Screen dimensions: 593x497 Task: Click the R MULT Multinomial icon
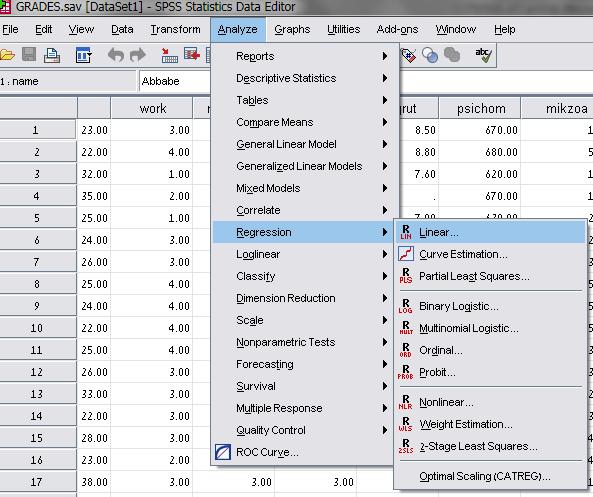(x=406, y=328)
